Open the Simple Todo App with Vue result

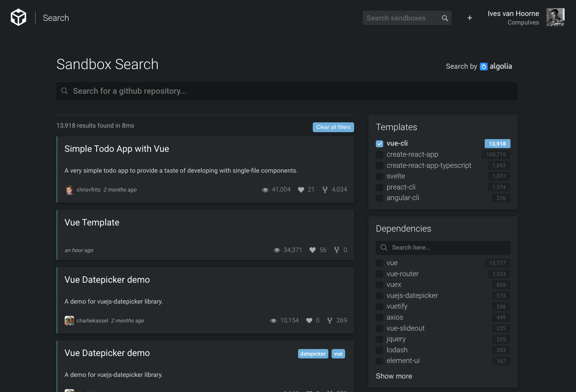pos(117,149)
